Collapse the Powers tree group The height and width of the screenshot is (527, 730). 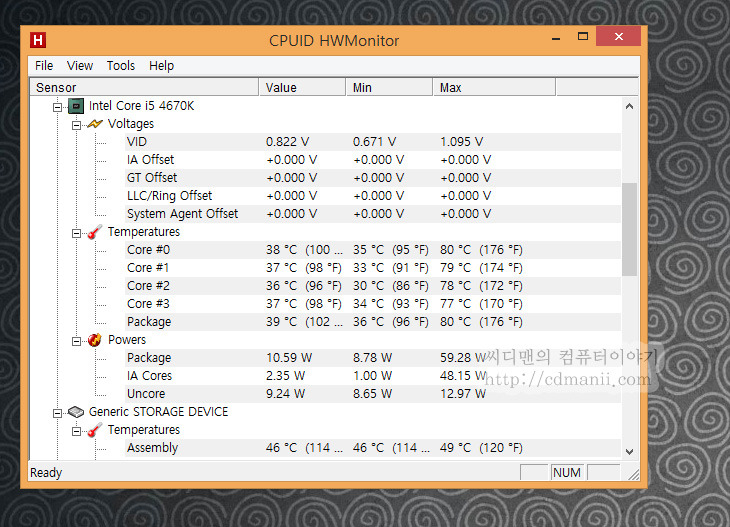(76, 342)
